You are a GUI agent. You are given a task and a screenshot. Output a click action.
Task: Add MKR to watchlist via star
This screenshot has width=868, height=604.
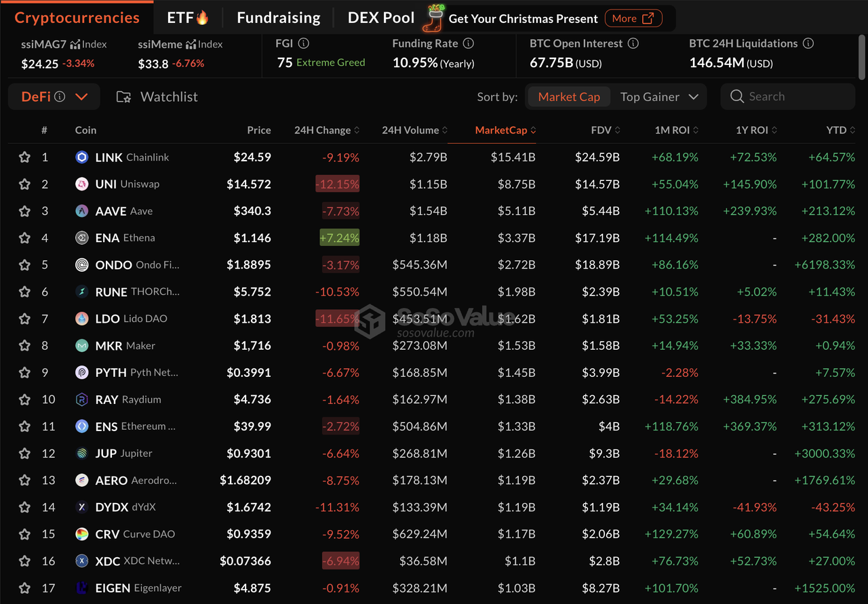pyautogui.click(x=24, y=346)
